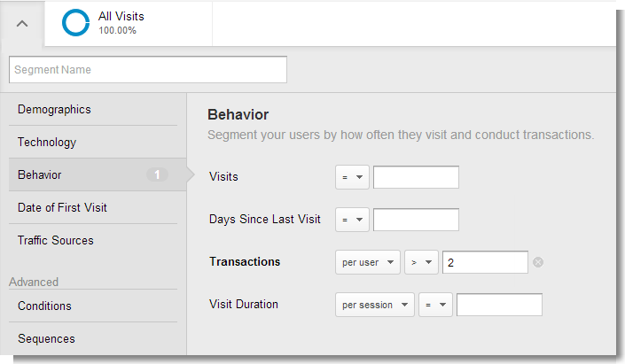Collapse the segment panel with the up chevron
Screen dimensions: 625x364
(22, 24)
